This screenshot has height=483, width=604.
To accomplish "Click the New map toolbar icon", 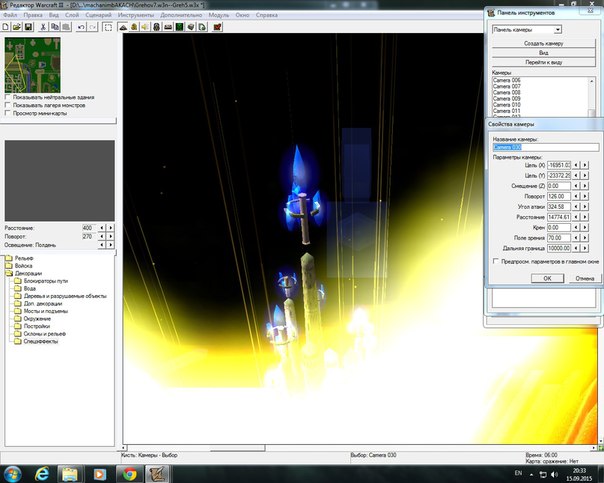I will click(x=7, y=28).
